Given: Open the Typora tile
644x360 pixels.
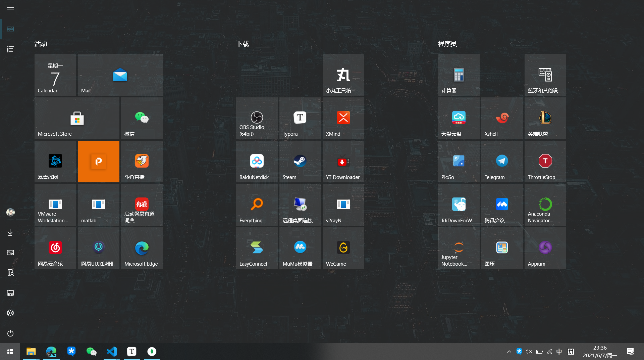Looking at the screenshot, I should coord(300,118).
